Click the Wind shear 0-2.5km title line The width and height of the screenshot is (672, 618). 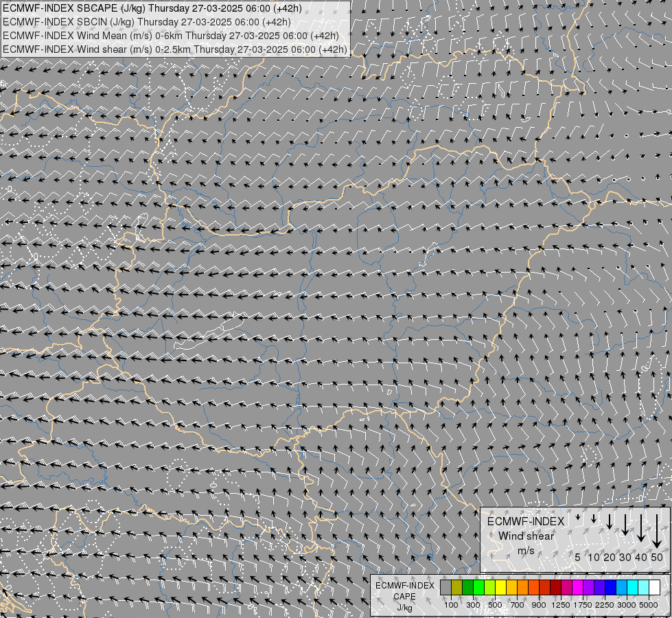tap(175, 49)
